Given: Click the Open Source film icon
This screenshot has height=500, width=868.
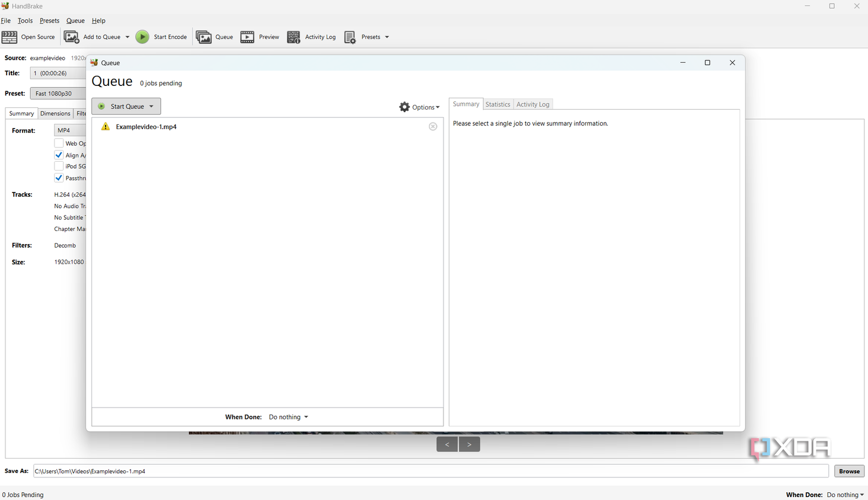Looking at the screenshot, I should click(9, 37).
